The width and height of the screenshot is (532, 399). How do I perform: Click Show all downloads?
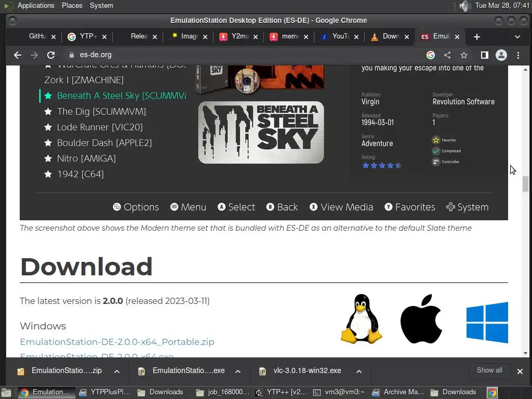coord(489,370)
